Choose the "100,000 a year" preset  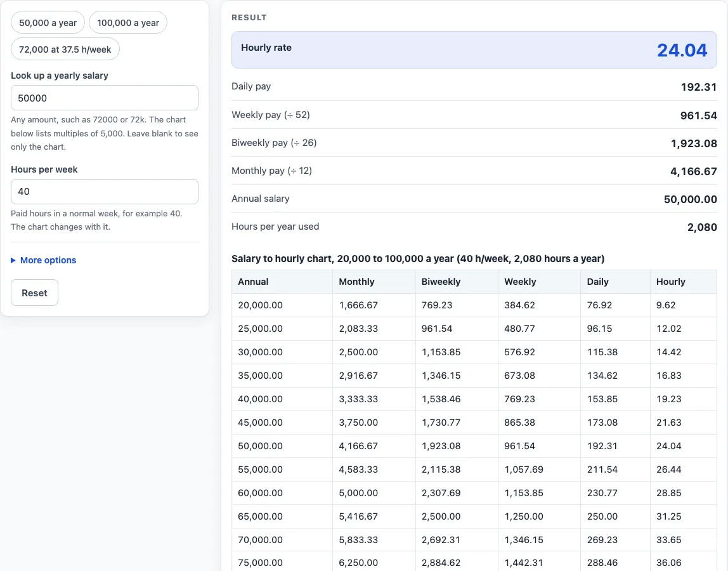pos(128,23)
